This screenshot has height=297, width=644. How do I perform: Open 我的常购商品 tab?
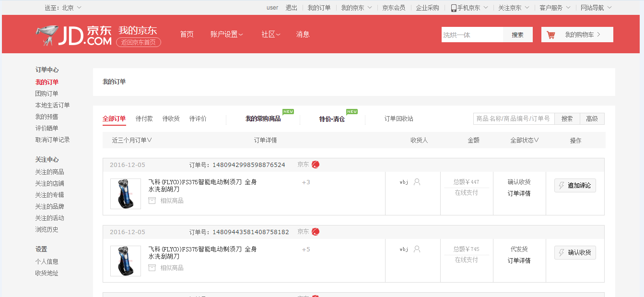[263, 119]
